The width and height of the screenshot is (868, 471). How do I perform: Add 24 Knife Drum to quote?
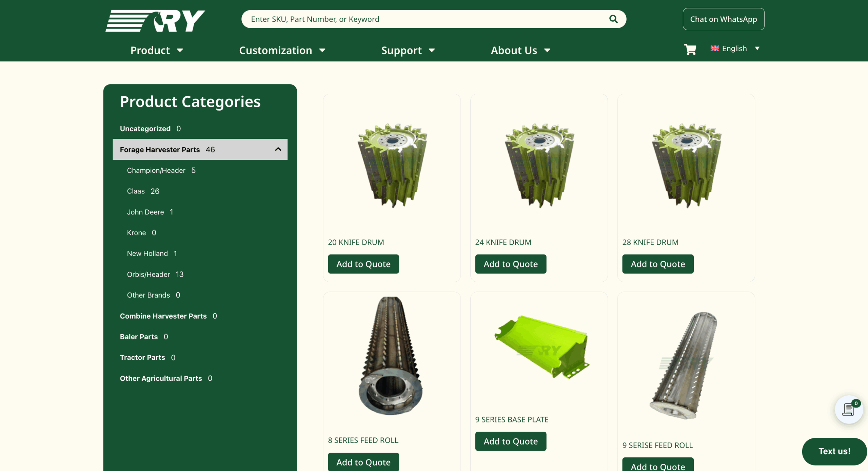pyautogui.click(x=510, y=264)
